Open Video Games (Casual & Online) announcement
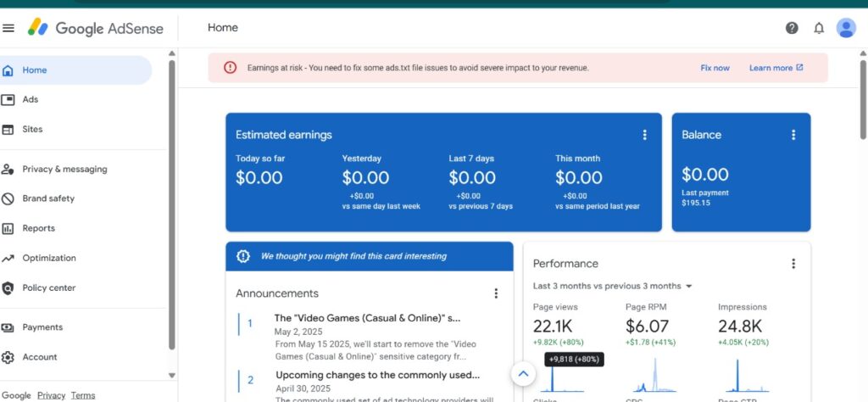Viewport: 868px width, 402px height. click(367, 318)
